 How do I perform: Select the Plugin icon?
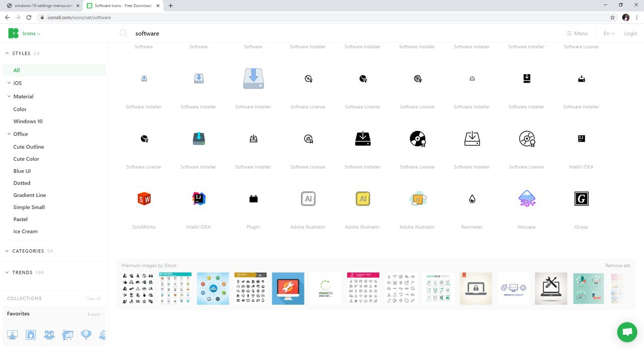pos(254,199)
